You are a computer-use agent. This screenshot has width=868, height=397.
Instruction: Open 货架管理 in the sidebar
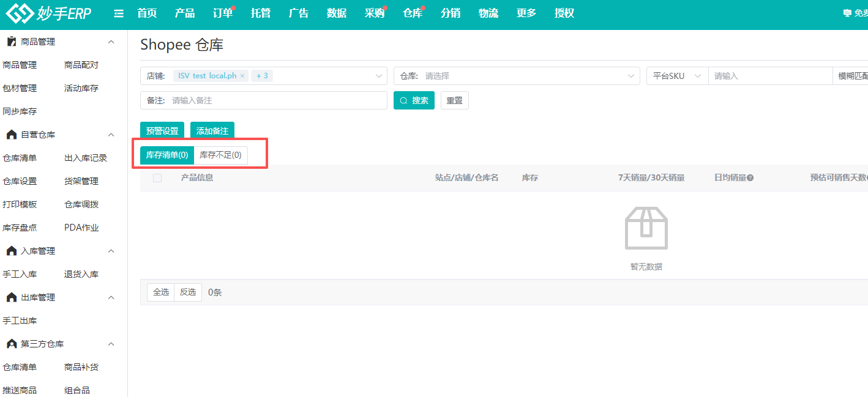point(81,181)
